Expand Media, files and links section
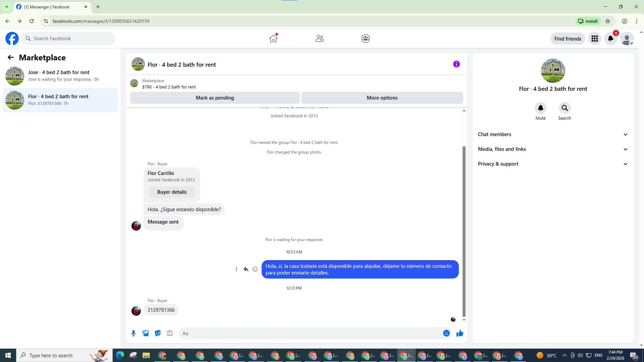The height and width of the screenshot is (362, 644). click(x=553, y=149)
